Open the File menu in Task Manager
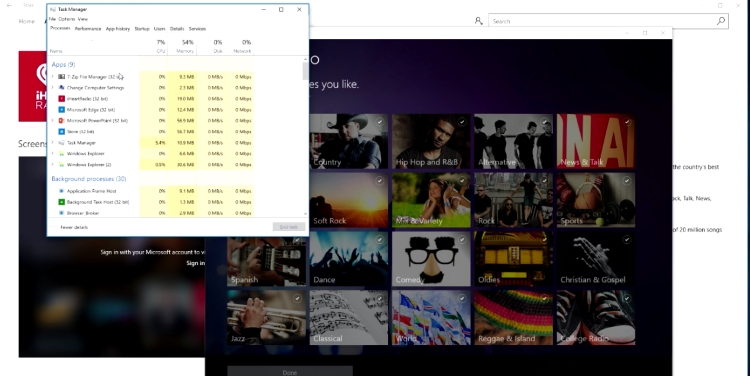This screenshot has width=750, height=376. [x=52, y=19]
